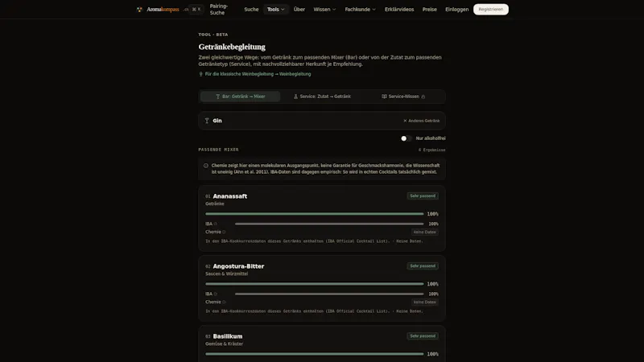644x362 pixels.
Task: Open the ⌘K shortcut search box
Action: 196,10
